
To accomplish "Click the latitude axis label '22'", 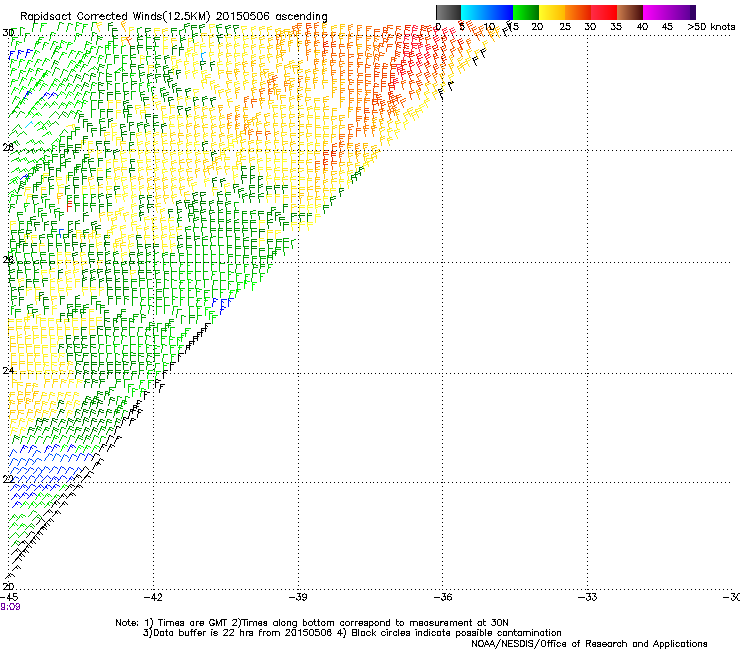I will point(8,479).
